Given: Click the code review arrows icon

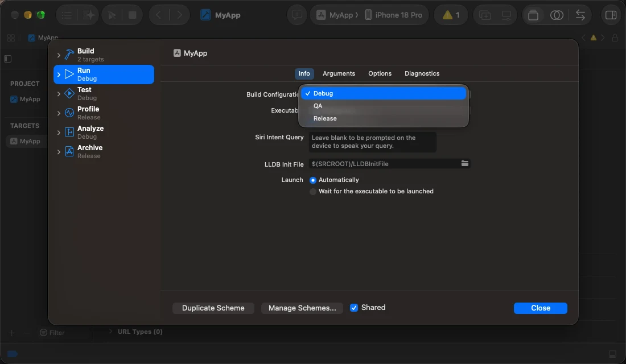Looking at the screenshot, I should 580,15.
